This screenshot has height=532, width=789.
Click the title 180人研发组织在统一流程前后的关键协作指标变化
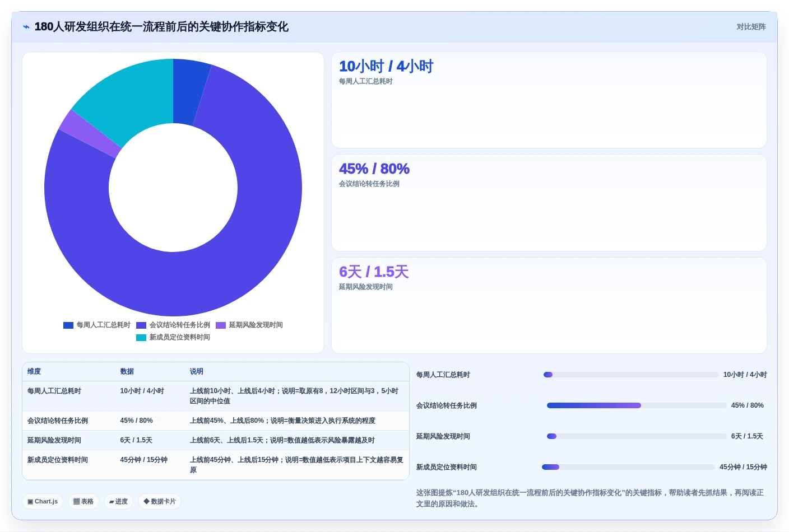[x=161, y=27]
